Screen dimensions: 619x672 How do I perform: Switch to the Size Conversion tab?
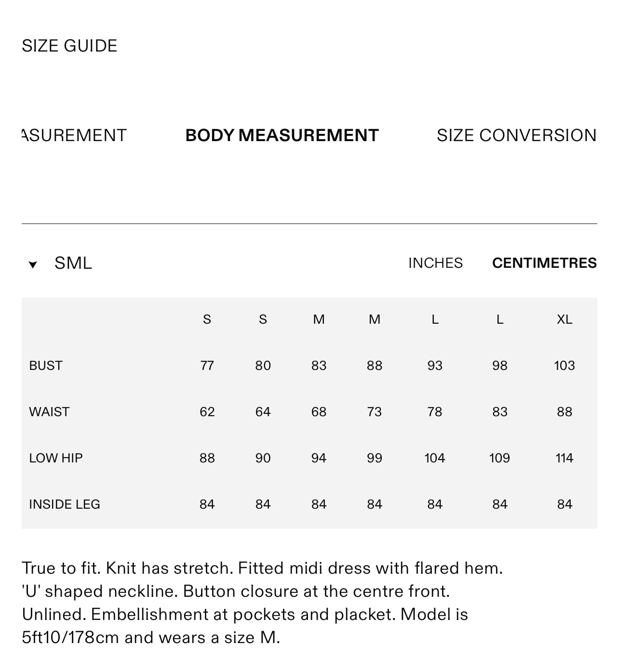516,135
